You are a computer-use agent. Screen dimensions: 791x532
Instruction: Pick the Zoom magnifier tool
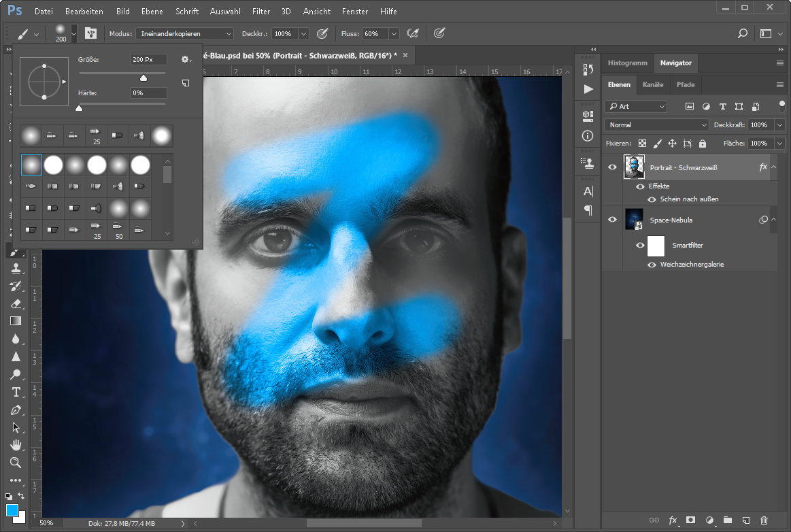pyautogui.click(x=16, y=463)
